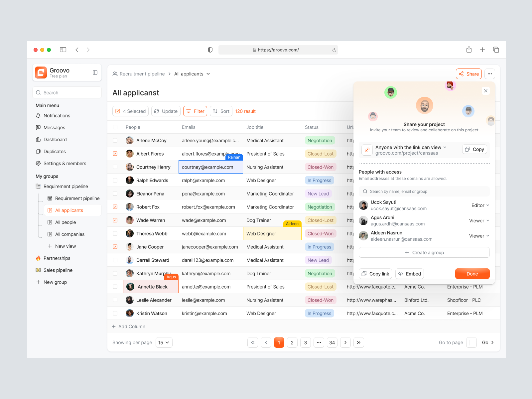
Task: Go to page 34 in pagination
Action: tap(332, 342)
